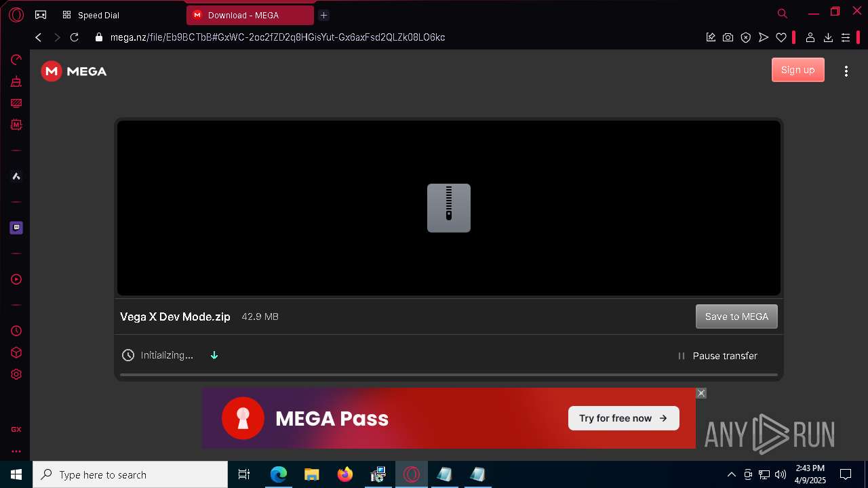The width and height of the screenshot is (868, 488).
Task: Open the volume control in tray
Action: point(781,474)
